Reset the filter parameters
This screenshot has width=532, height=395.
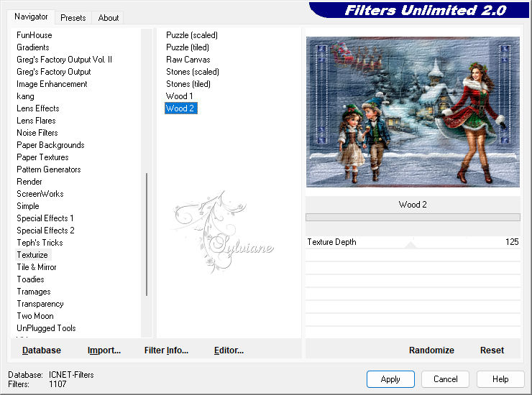click(x=492, y=350)
